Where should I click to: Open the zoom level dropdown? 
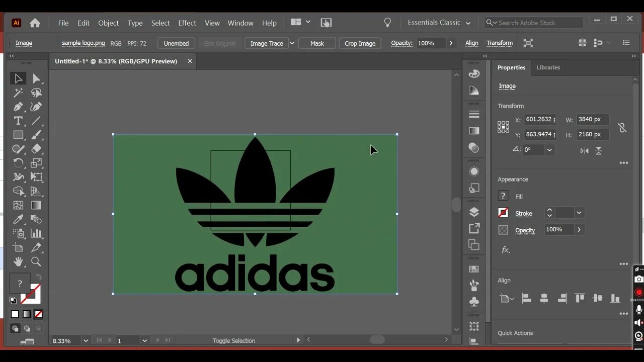point(86,340)
